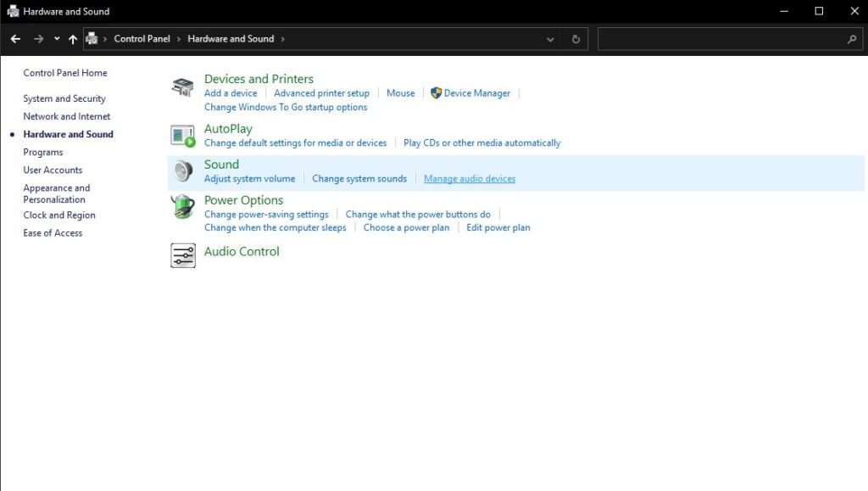
Task: Click the Power Options battery icon
Action: (x=183, y=207)
